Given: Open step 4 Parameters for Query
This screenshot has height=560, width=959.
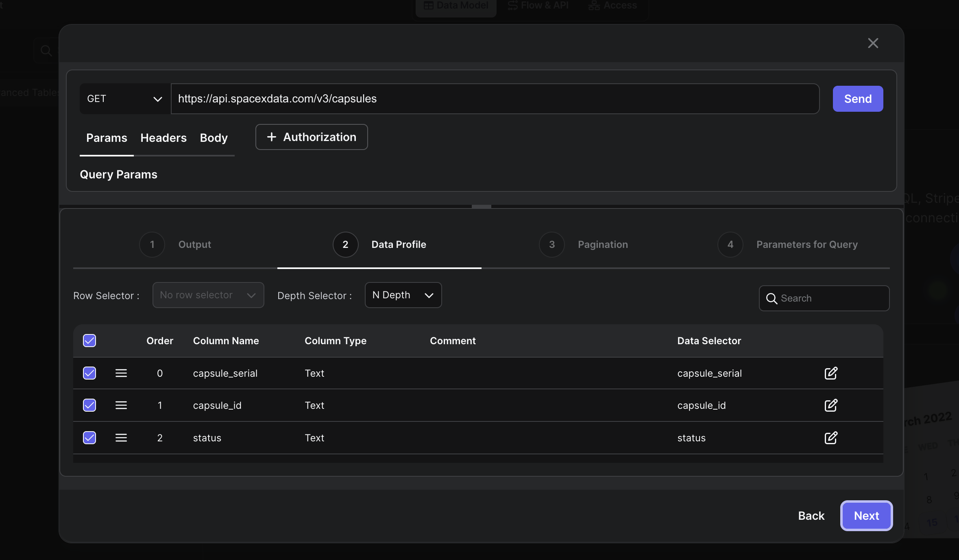Looking at the screenshot, I should pyautogui.click(x=788, y=244).
